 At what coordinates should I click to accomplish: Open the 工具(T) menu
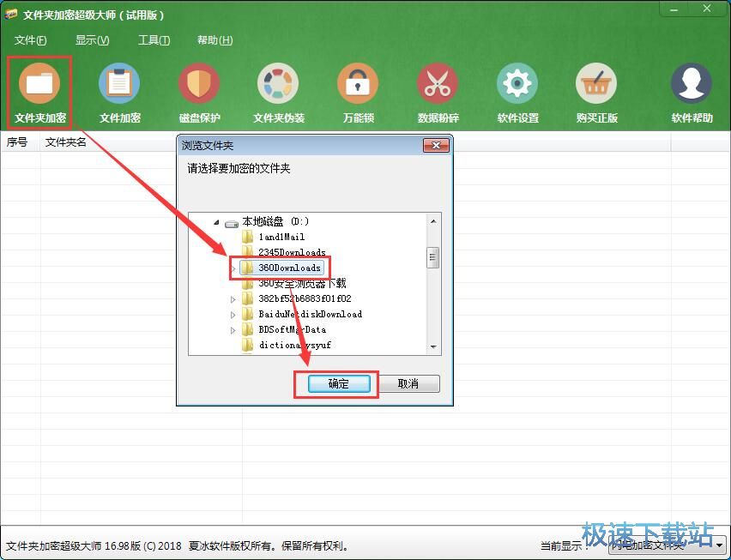(154, 39)
